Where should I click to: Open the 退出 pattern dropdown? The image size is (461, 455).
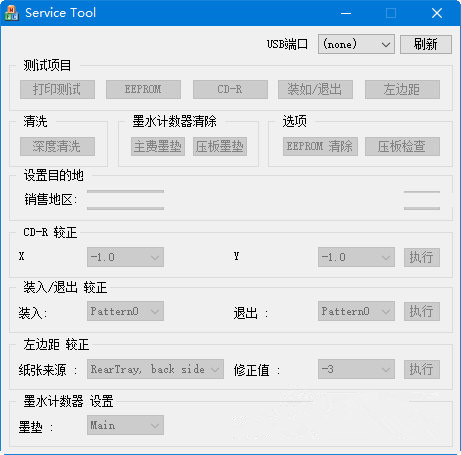[356, 311]
